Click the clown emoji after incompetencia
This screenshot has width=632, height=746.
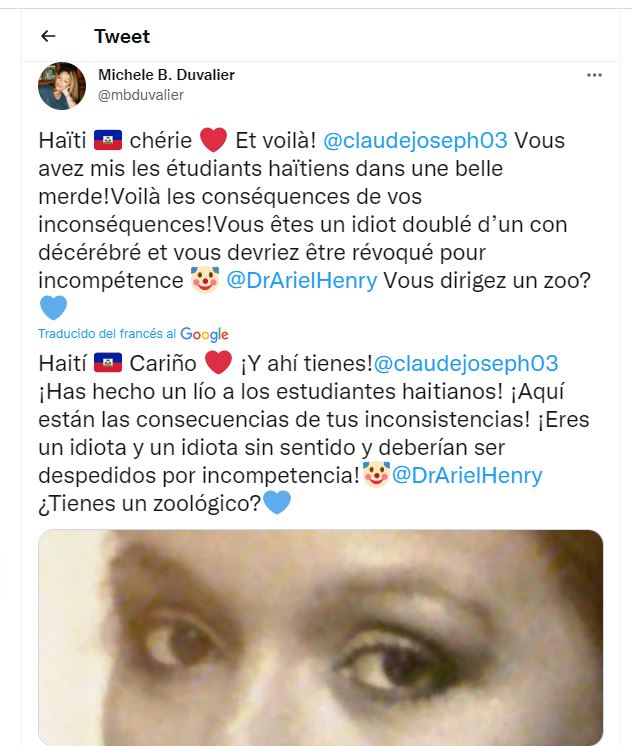pyautogui.click(x=376, y=474)
